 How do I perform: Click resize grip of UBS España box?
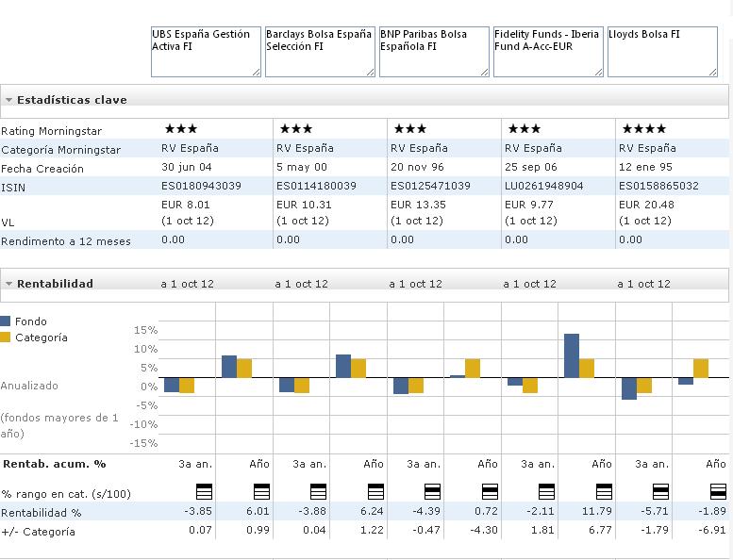coord(257,73)
